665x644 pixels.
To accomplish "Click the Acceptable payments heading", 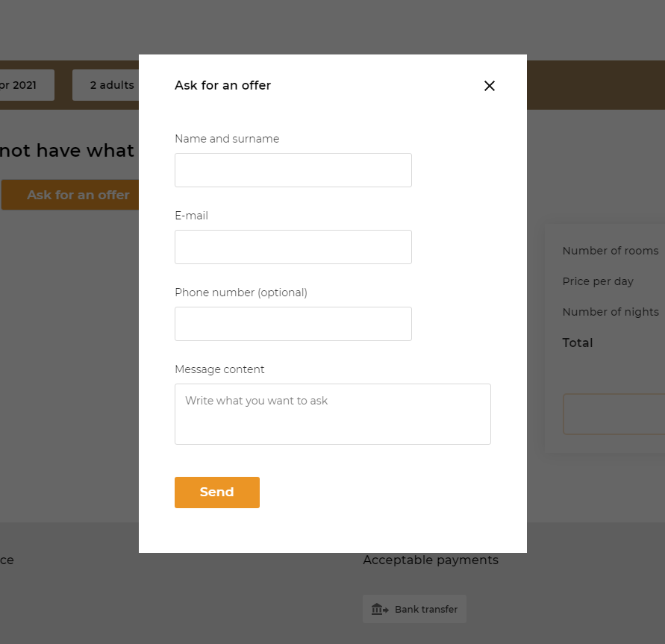I will [x=431, y=560].
